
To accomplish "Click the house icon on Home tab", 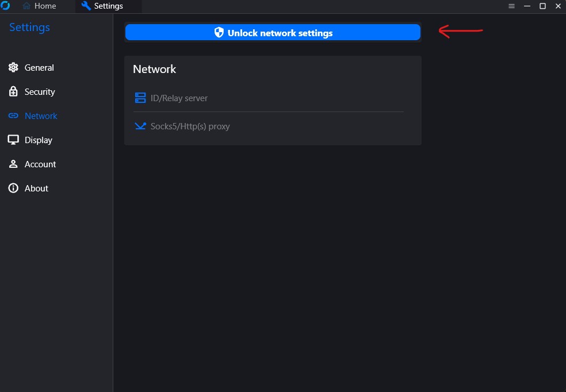I will pos(26,6).
